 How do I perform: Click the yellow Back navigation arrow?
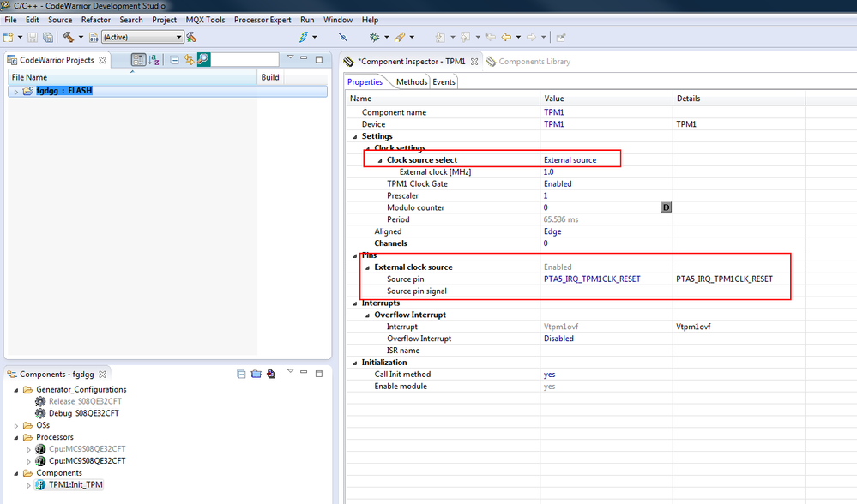506,37
